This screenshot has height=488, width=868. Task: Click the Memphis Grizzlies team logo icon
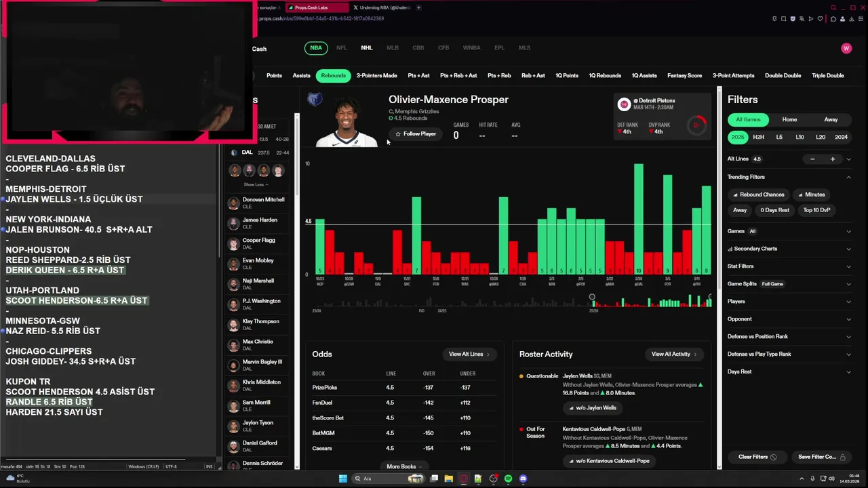point(315,100)
